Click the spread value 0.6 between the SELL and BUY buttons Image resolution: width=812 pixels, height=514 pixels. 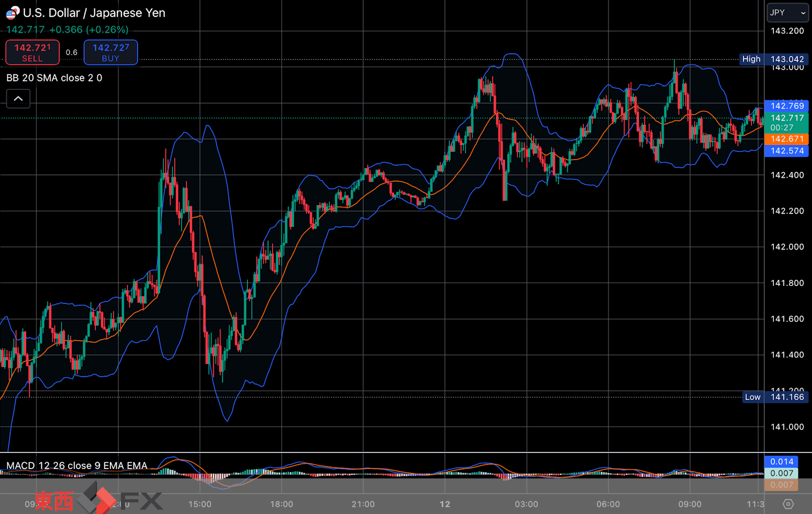click(72, 52)
